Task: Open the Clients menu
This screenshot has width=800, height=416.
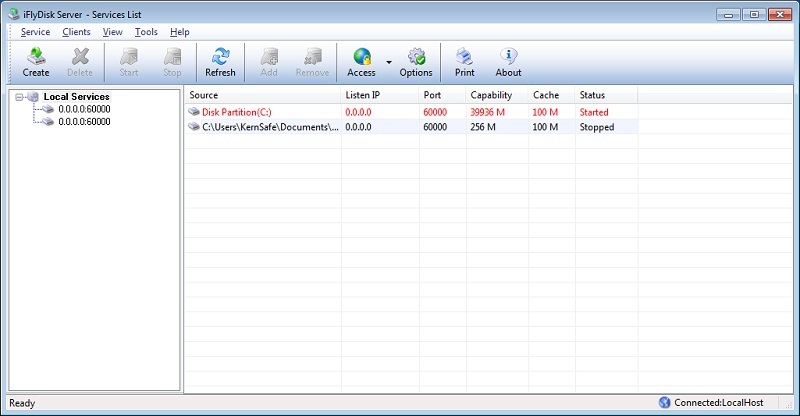Action: pyautogui.click(x=76, y=32)
